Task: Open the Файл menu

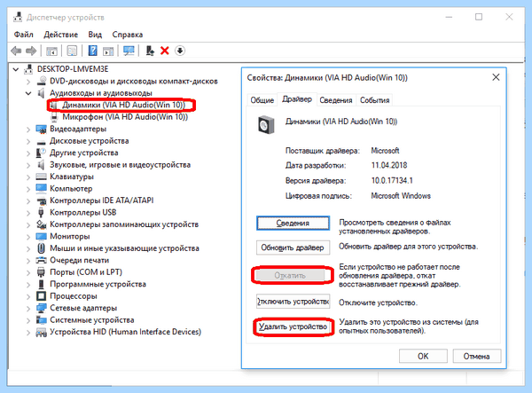Action: 23,35
